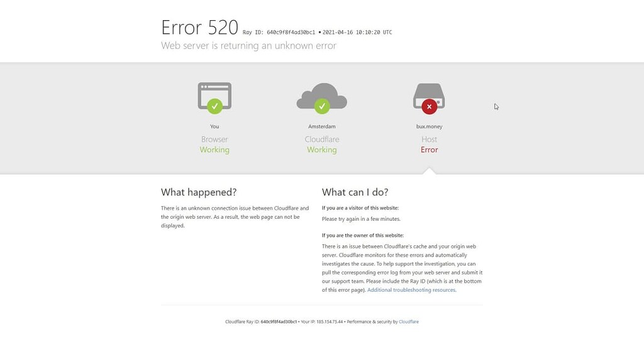Open the Cloudflare link in footer
The width and height of the screenshot is (644, 354).
pyautogui.click(x=409, y=322)
